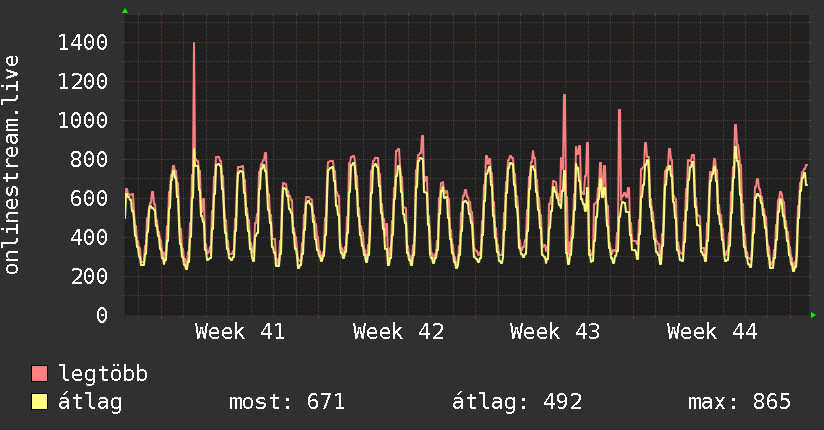Click the most: 671 statistic
The image size is (824, 430).
(287, 402)
